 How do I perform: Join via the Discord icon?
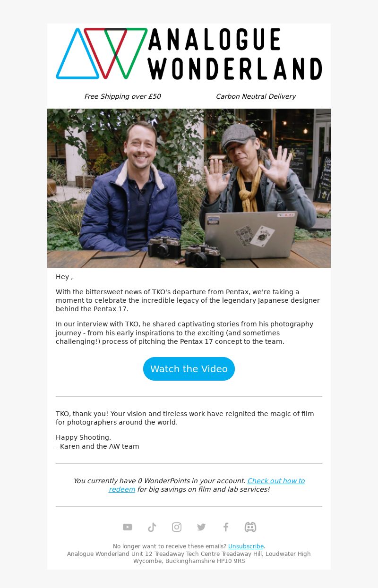coord(250,527)
